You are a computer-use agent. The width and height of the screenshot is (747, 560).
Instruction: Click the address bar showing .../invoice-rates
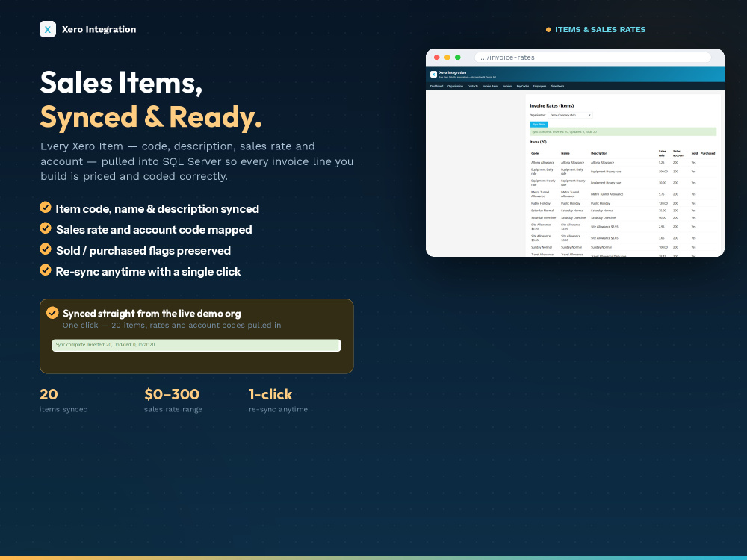[592, 57]
